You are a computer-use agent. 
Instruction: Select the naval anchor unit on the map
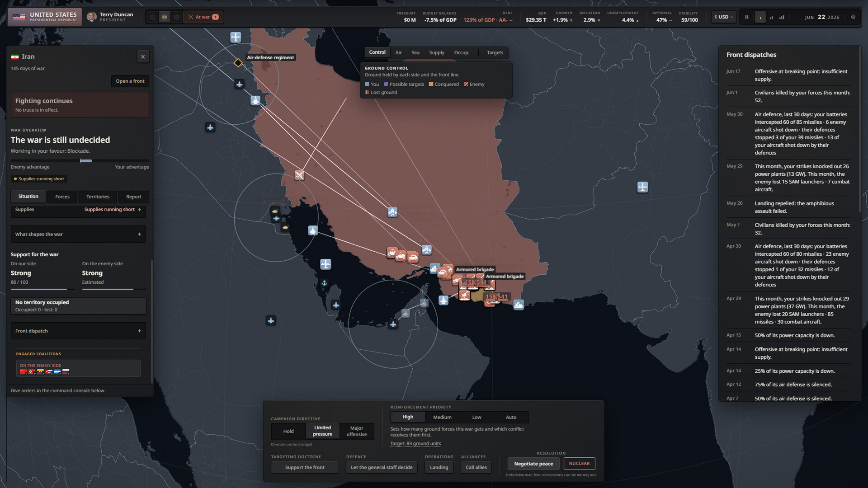(324, 283)
